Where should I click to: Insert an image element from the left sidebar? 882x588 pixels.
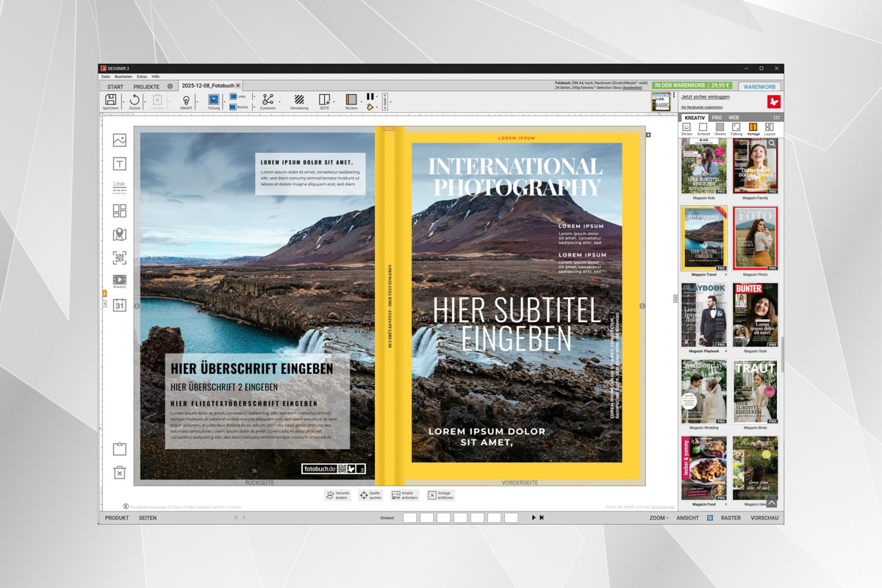click(118, 138)
